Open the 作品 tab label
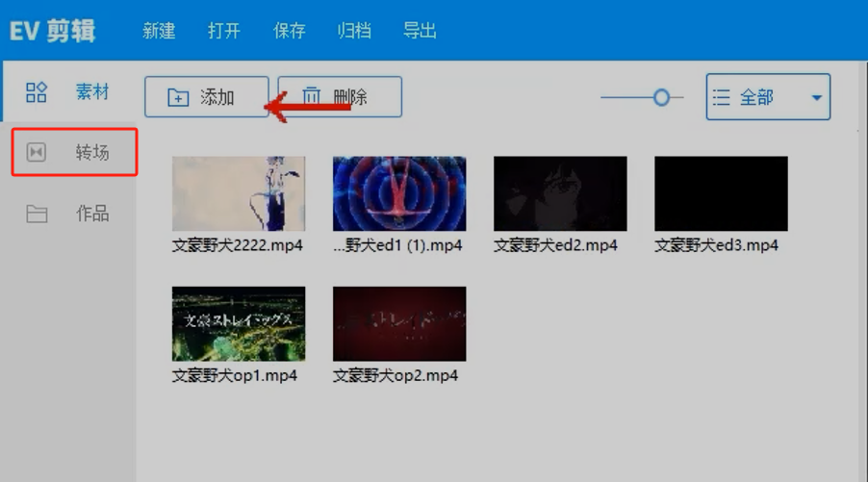 coord(92,213)
